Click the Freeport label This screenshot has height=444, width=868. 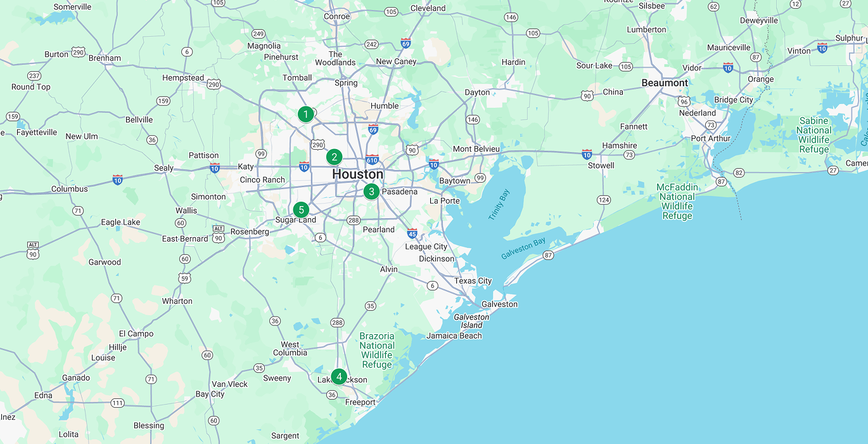[360, 402]
